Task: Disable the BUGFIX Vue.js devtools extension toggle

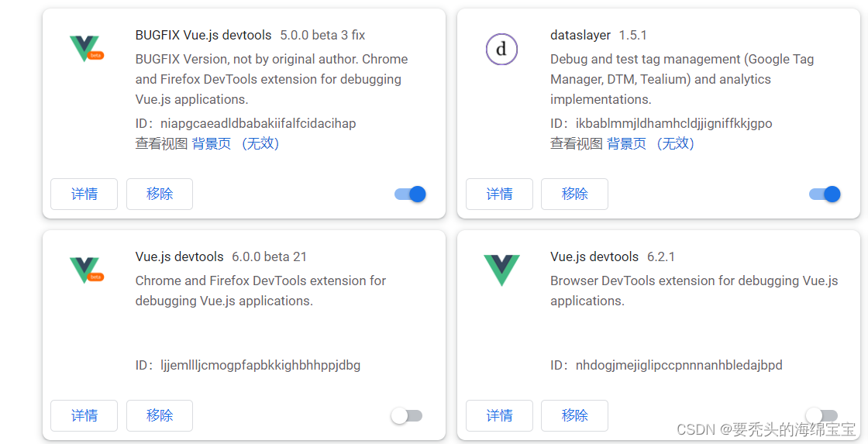Action: (x=410, y=194)
